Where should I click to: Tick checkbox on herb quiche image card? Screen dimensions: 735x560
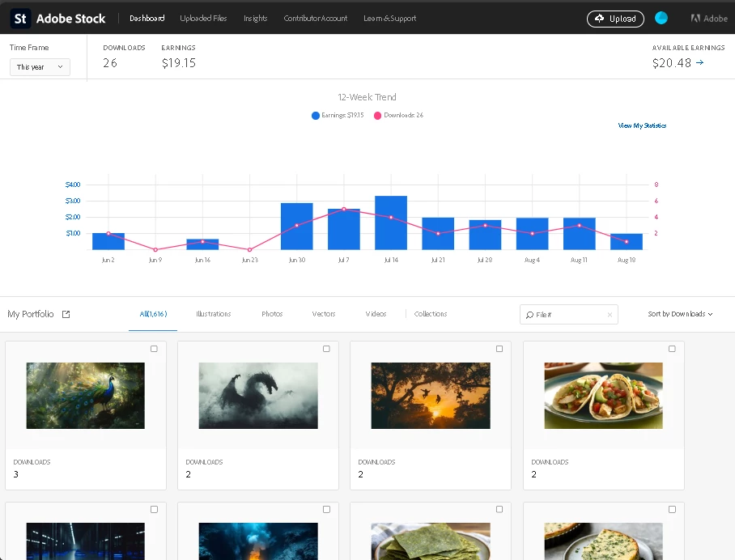pyautogui.click(x=672, y=509)
